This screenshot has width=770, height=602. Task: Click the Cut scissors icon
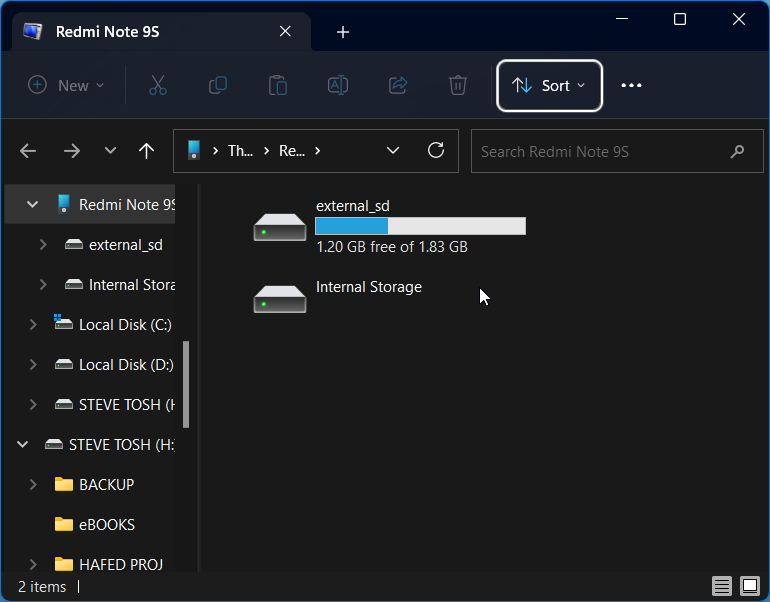point(158,85)
